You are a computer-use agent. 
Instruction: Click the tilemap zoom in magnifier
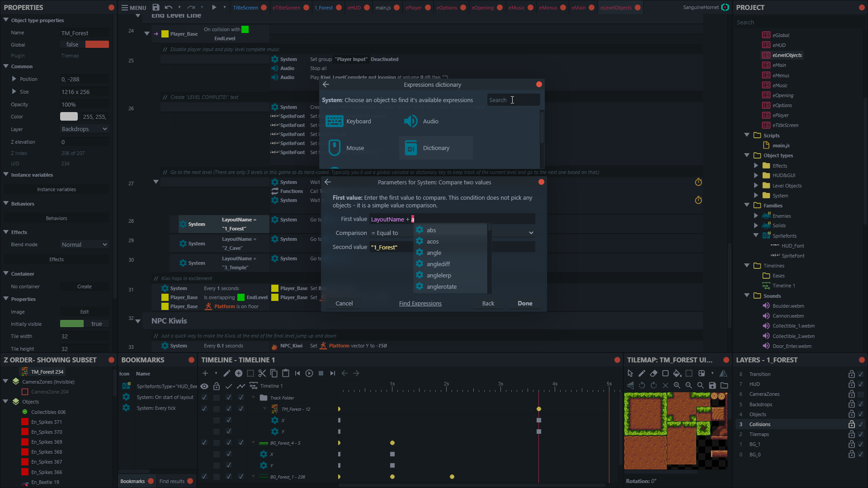(x=677, y=385)
